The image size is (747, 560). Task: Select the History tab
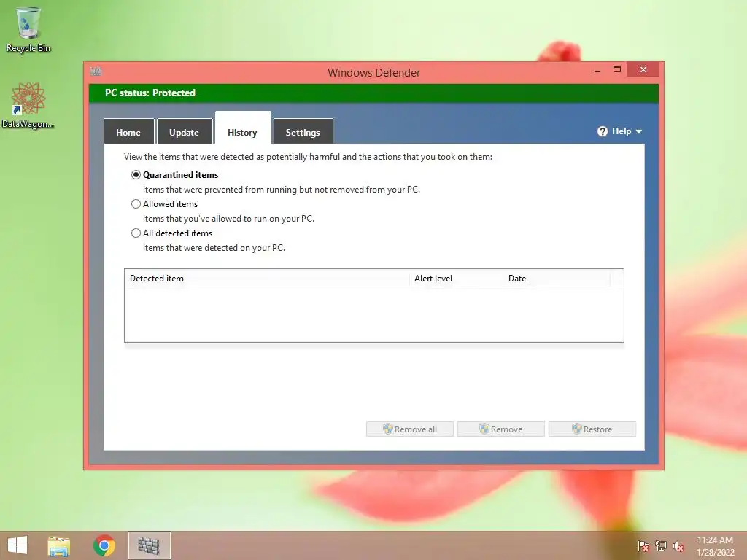tap(242, 129)
